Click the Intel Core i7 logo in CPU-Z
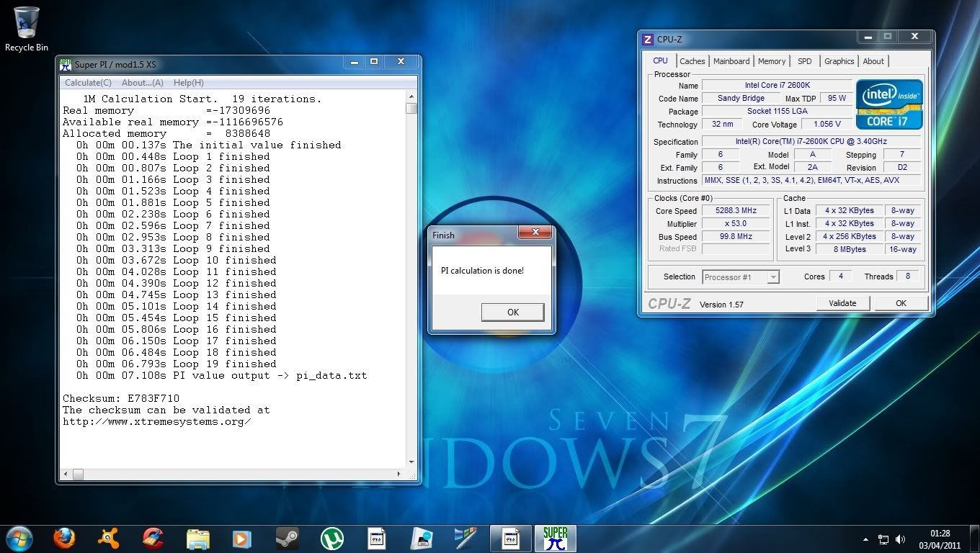 coord(889,104)
